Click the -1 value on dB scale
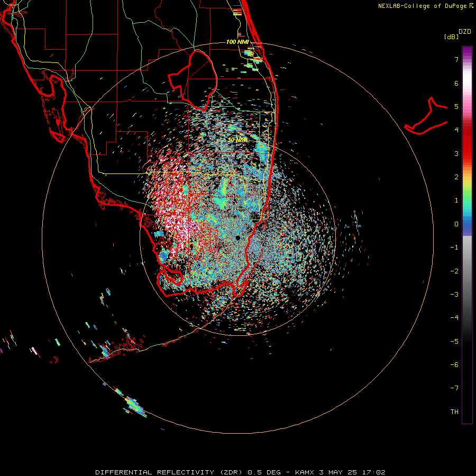This screenshot has width=476, height=476. [x=454, y=247]
